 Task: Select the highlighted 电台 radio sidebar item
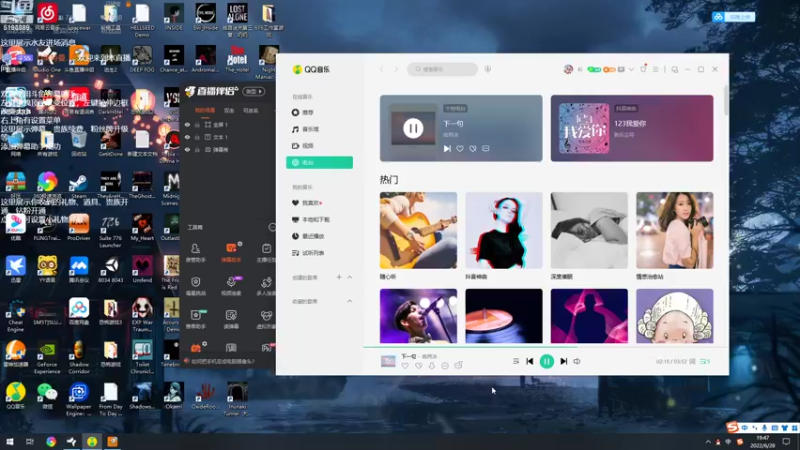pyautogui.click(x=319, y=162)
